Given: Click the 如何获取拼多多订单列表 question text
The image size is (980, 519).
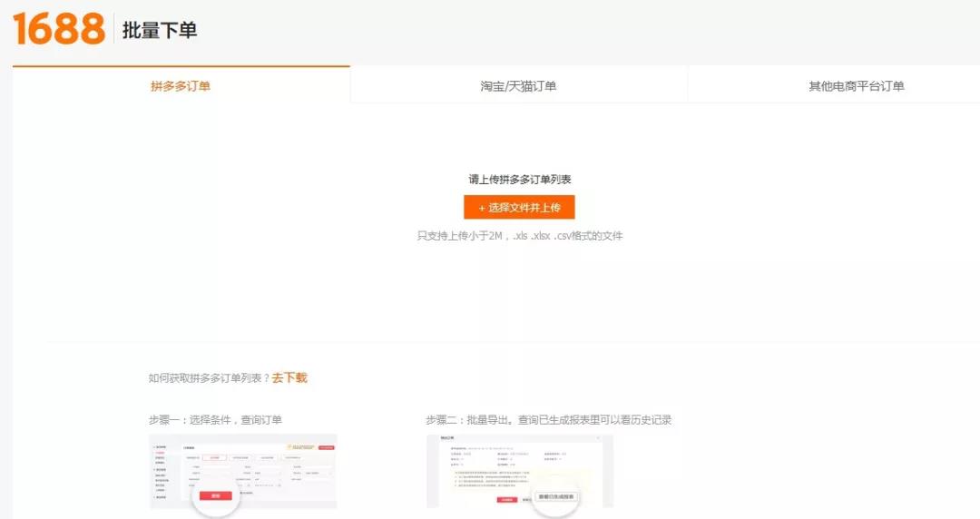Looking at the screenshot, I should [x=209, y=377].
